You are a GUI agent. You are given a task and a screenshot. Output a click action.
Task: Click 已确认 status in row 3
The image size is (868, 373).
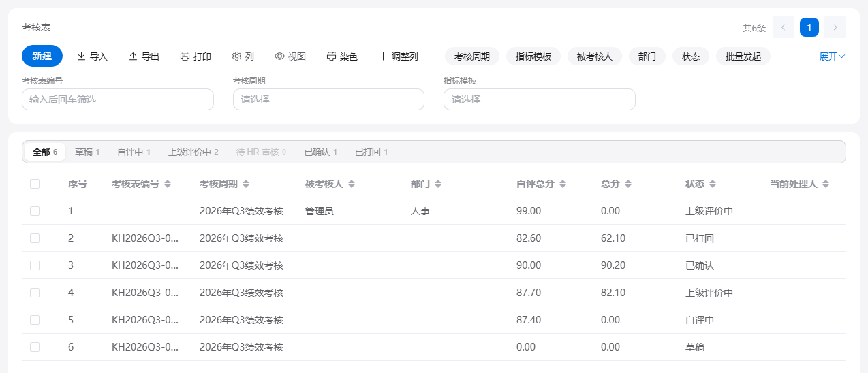[x=700, y=265]
